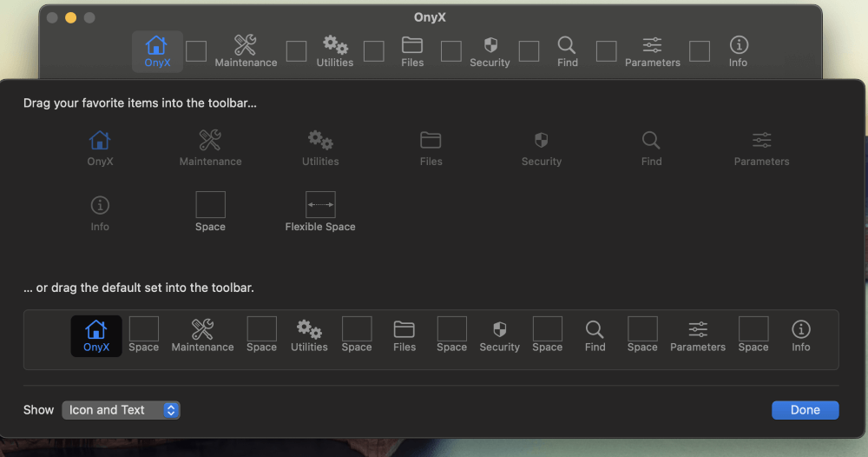Viewport: 868px width, 457px height.
Task: Click the Done button
Action: tap(805, 410)
